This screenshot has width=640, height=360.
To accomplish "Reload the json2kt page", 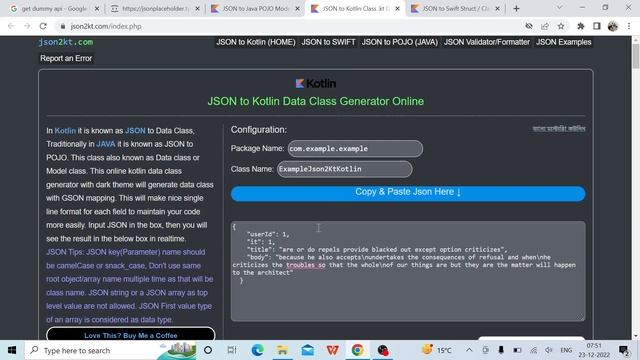I will coord(43,26).
